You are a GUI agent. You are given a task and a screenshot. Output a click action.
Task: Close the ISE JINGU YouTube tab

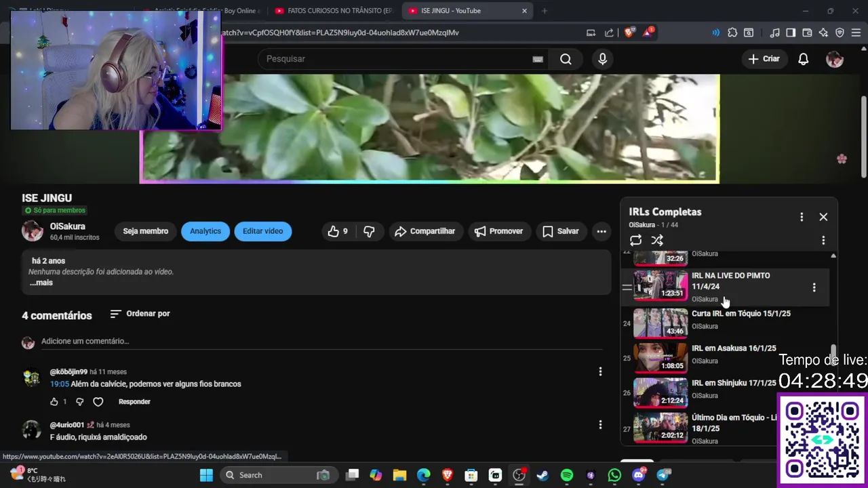point(524,11)
